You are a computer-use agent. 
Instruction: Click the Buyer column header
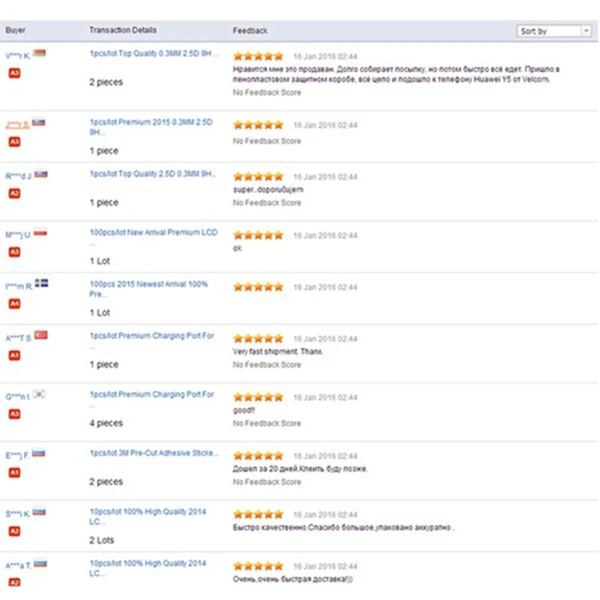pos(16,31)
